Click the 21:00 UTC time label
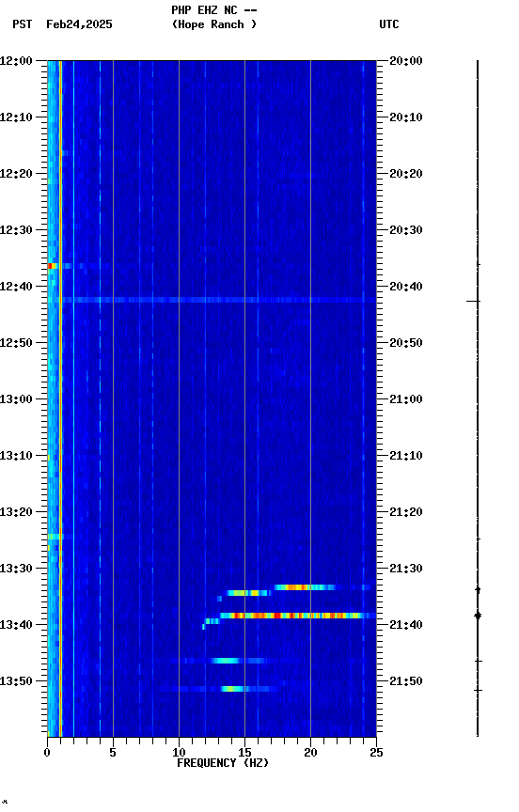 406,399
